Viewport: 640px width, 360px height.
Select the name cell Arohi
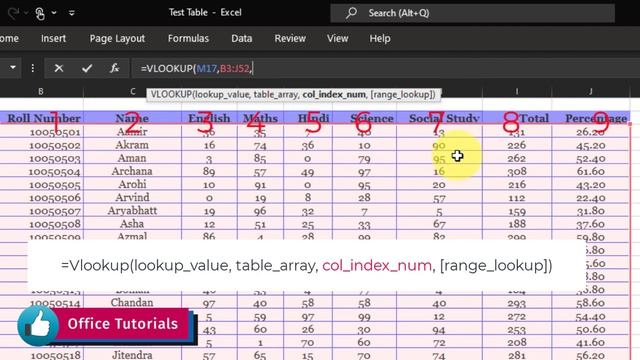point(132,184)
